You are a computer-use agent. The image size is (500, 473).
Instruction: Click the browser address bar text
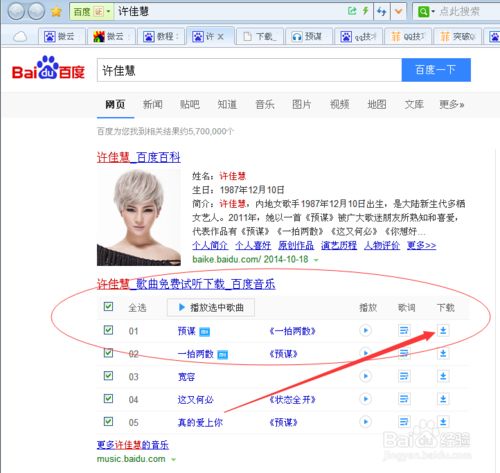133,12
